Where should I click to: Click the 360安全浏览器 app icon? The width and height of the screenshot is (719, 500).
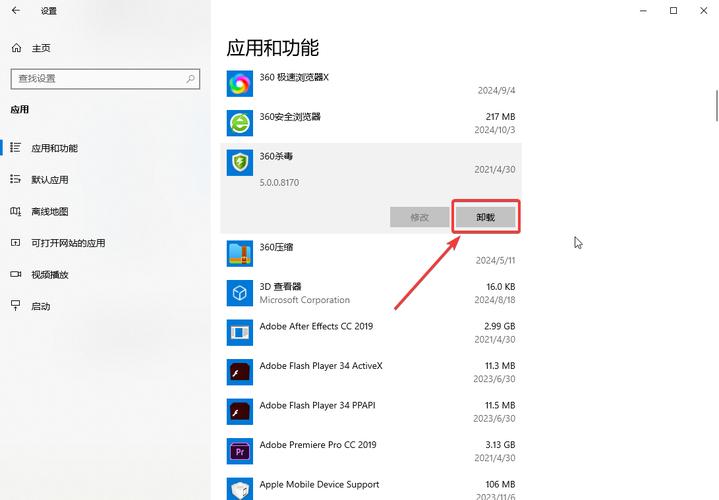click(x=240, y=123)
